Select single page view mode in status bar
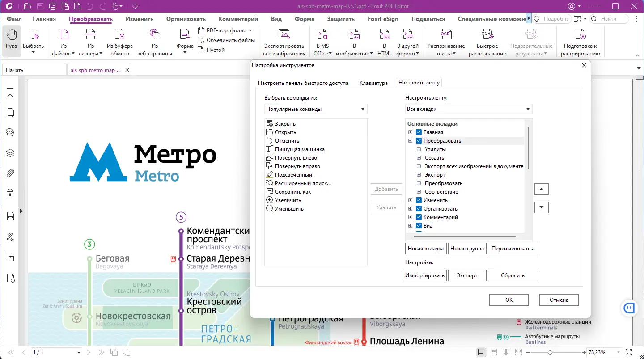 point(481,352)
